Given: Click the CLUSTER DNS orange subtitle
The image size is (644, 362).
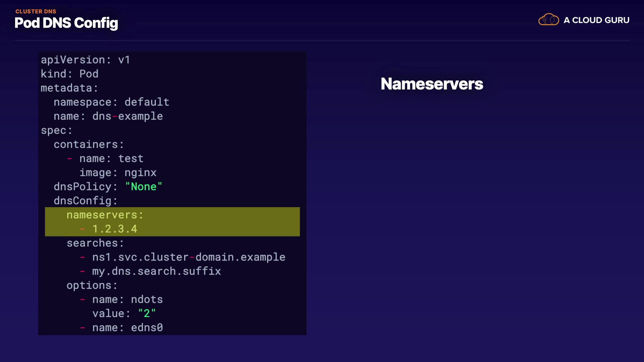Looking at the screenshot, I should [x=36, y=11].
